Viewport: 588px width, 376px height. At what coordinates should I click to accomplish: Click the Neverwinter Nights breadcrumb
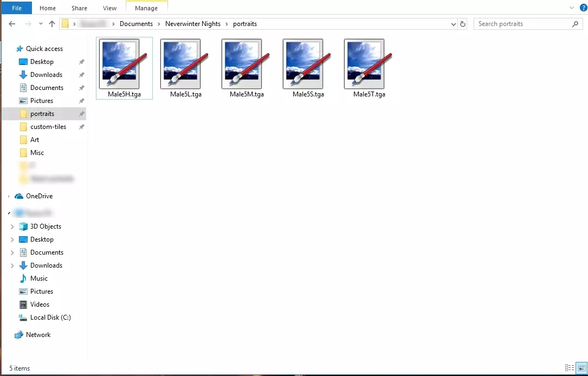click(193, 24)
